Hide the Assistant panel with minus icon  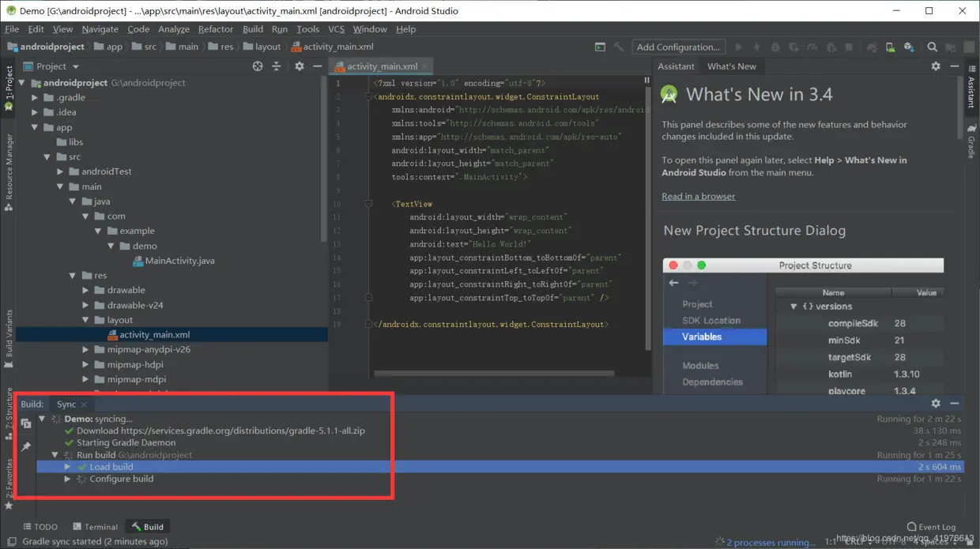point(955,66)
